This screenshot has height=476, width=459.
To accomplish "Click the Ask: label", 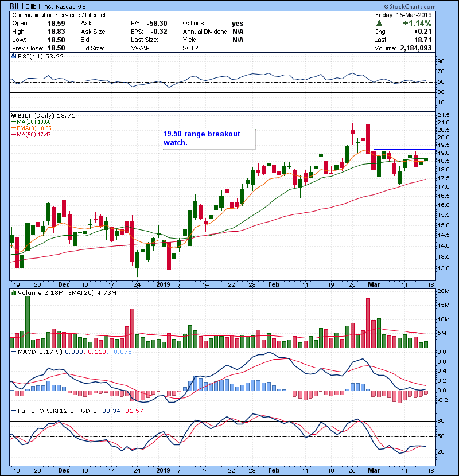I will [x=87, y=24].
